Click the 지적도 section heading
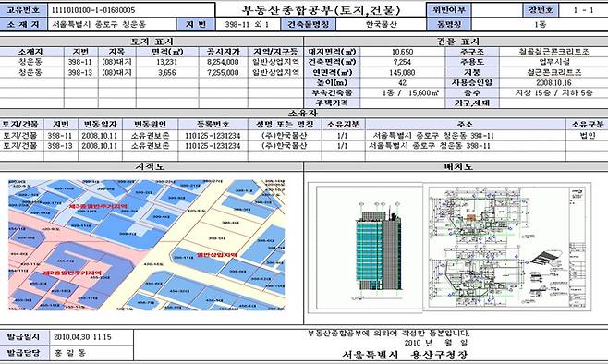The height and width of the screenshot is (364, 608). (x=150, y=166)
